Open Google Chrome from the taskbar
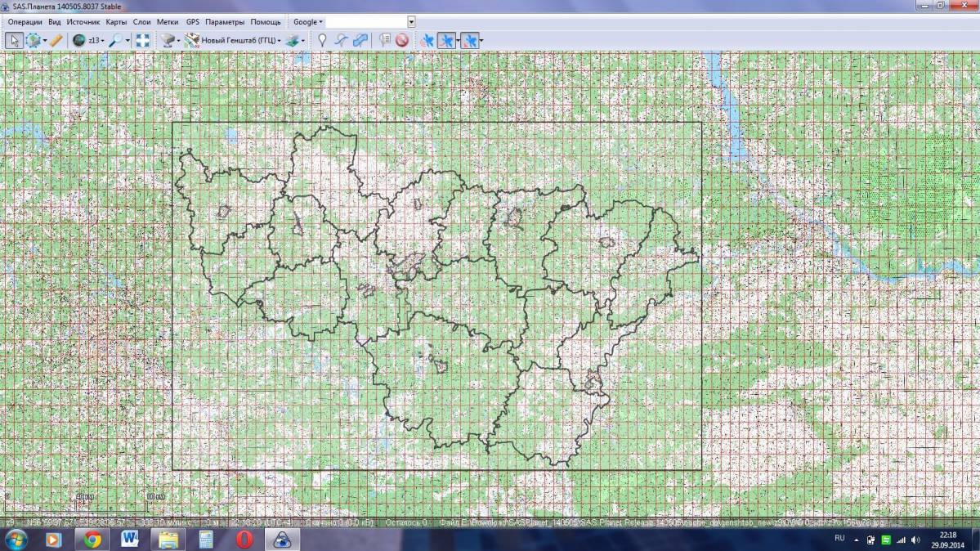This screenshot has height=551, width=980. point(92,540)
